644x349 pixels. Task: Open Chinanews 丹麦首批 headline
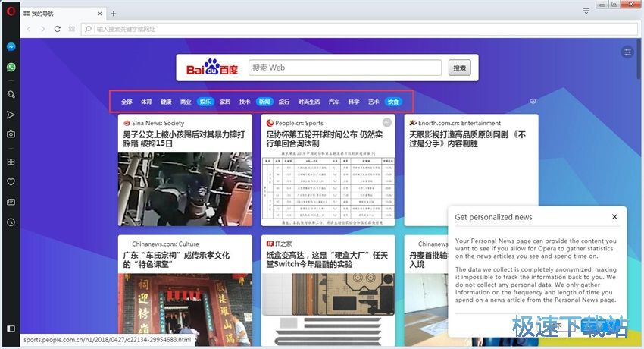(428, 259)
